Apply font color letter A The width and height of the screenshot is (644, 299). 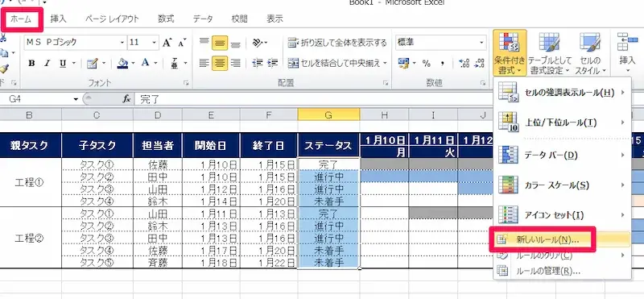pos(145,64)
